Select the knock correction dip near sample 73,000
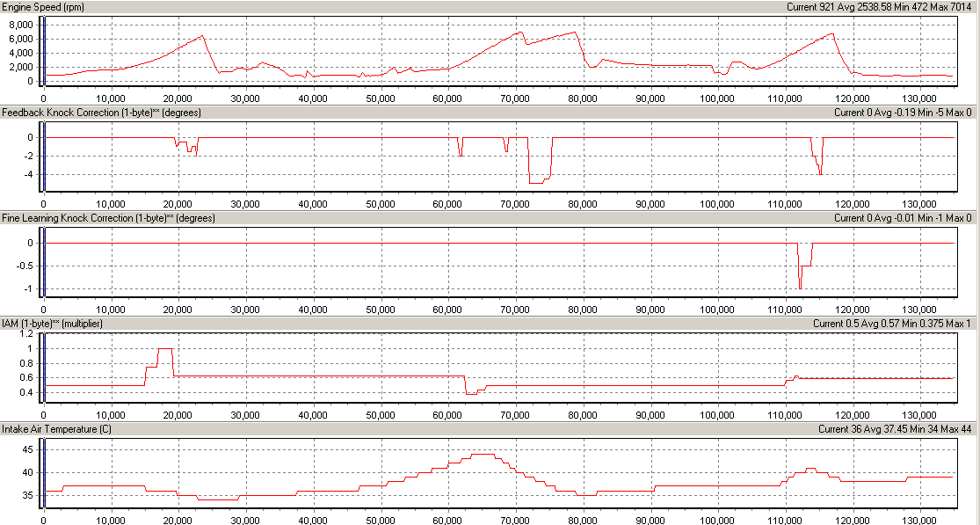The width and height of the screenshot is (980, 525). (538, 180)
